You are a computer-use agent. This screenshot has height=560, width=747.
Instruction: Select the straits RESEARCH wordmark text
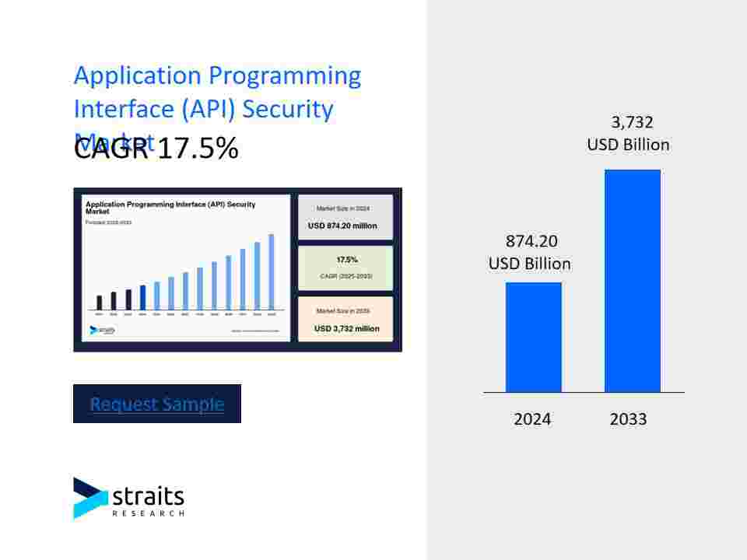(148, 501)
